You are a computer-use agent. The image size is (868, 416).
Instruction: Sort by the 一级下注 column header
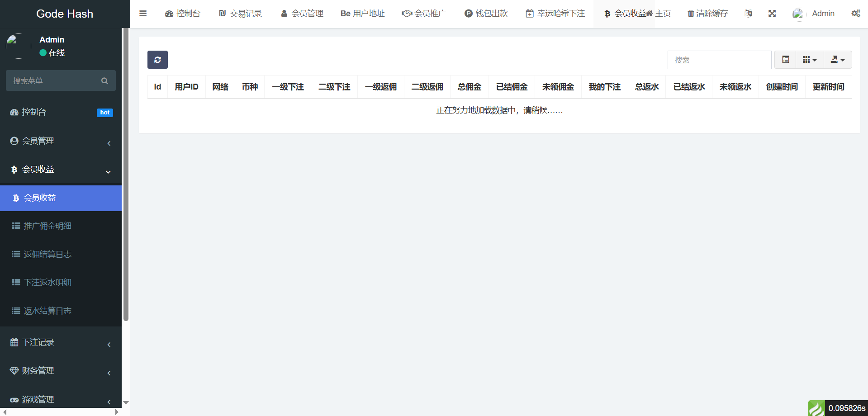288,87
